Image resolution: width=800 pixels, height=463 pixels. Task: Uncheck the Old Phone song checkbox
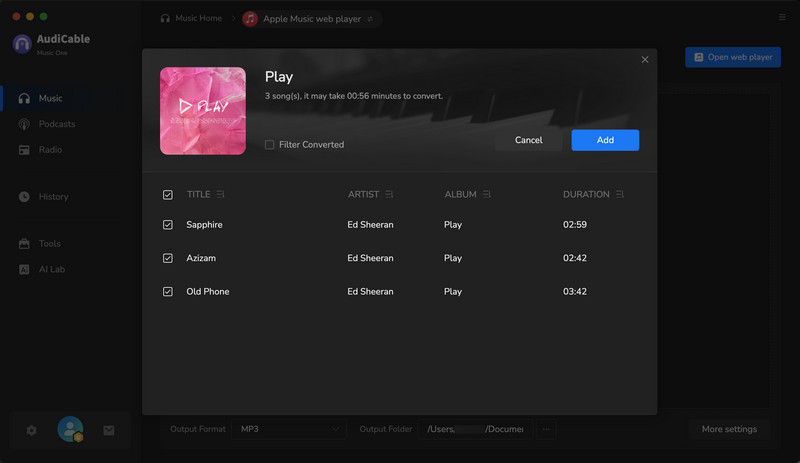(168, 292)
